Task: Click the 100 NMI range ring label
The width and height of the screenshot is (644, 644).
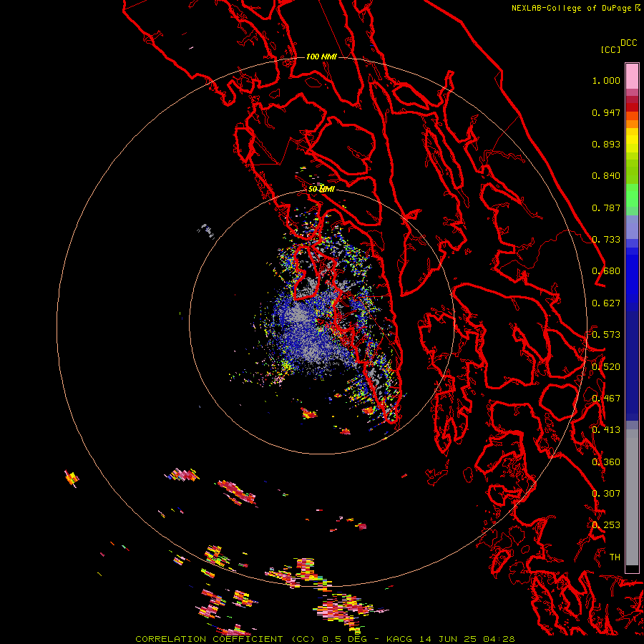Action: (321, 57)
